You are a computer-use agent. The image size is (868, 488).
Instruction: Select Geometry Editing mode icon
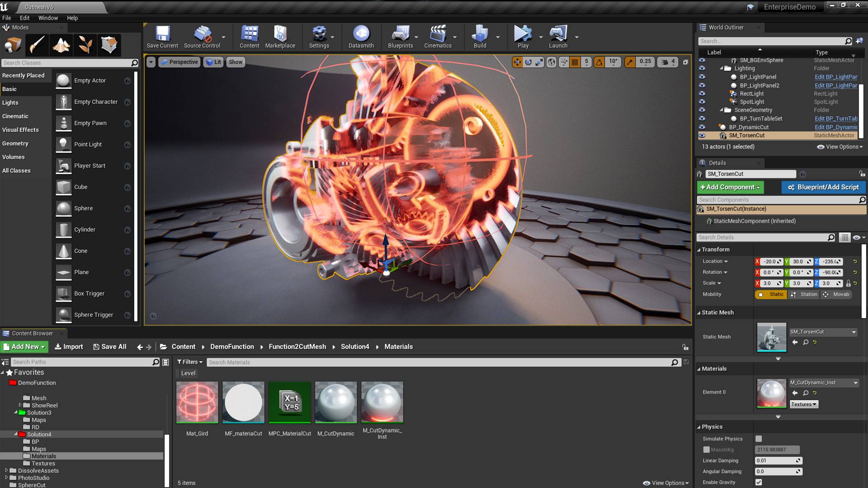pyautogui.click(x=109, y=45)
